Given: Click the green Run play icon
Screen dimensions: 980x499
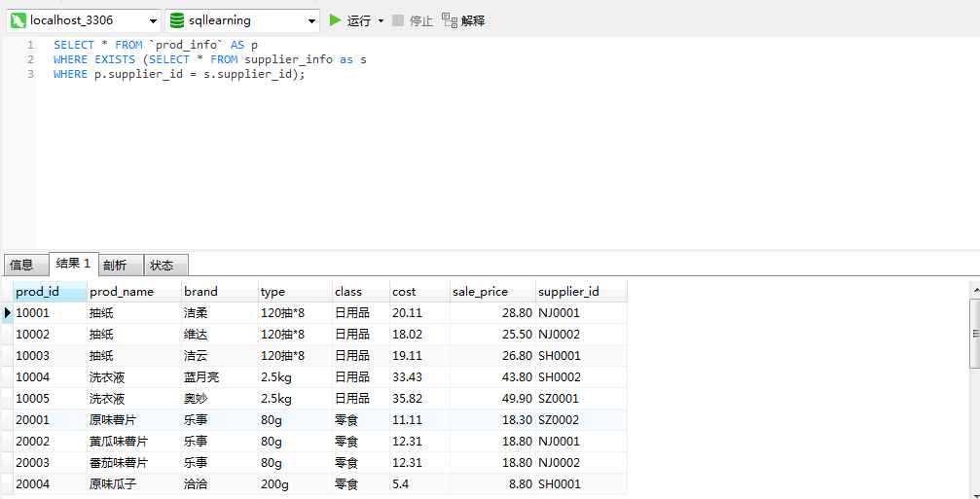Looking at the screenshot, I should coord(336,20).
